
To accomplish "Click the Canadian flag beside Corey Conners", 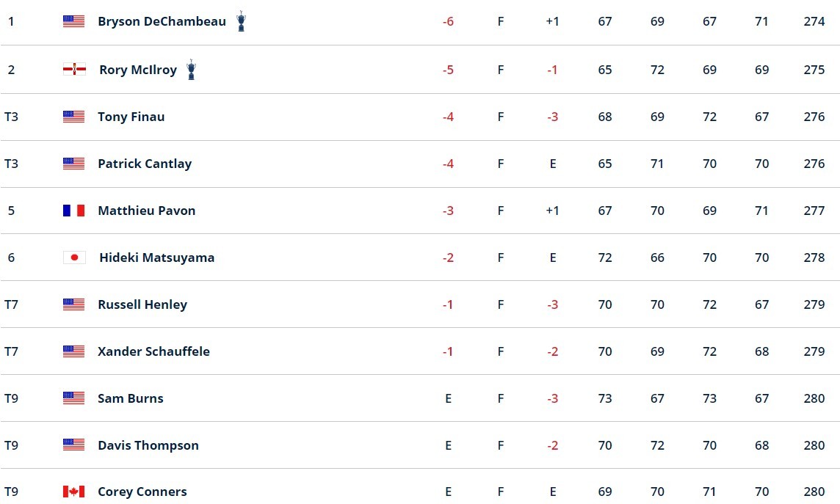I will tap(73, 492).
